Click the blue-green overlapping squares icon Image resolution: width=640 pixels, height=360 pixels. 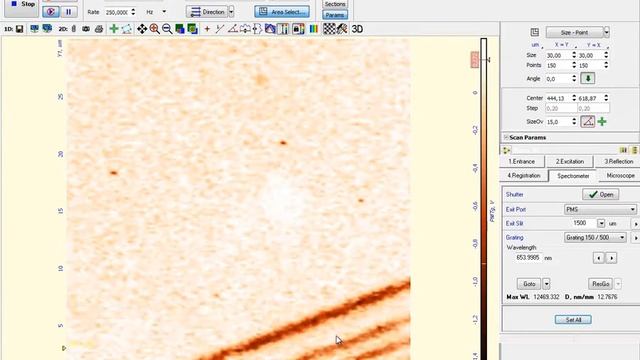click(x=180, y=29)
